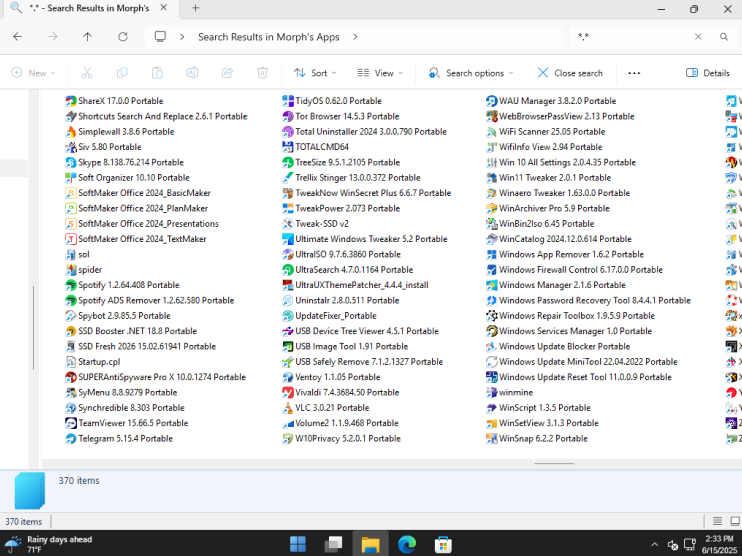The width and height of the screenshot is (742, 556).
Task: Click the Simplewall 3.8.6 Portable icon
Action: (71, 132)
